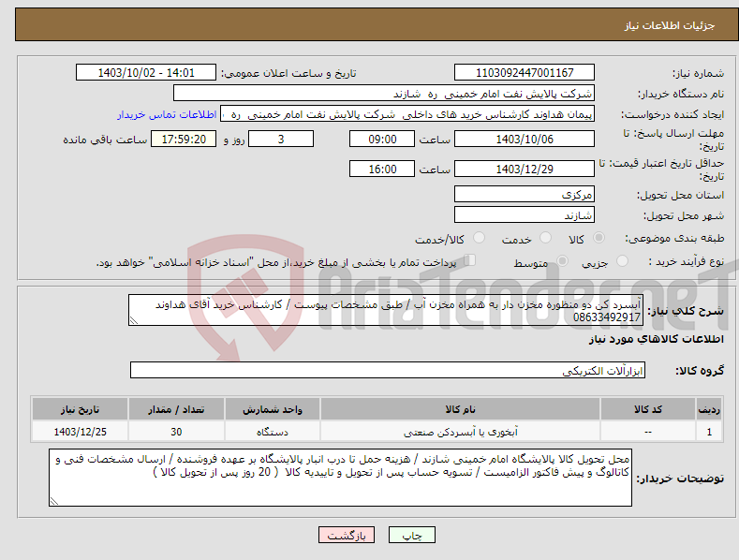Viewport: 739px width, 560px height.
Task: Click the remaining time field 17:59:20
Action: (184, 139)
